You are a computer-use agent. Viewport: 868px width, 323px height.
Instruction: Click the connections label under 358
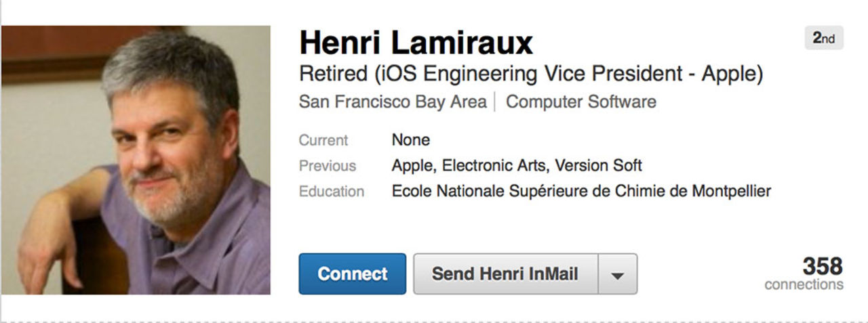(804, 284)
